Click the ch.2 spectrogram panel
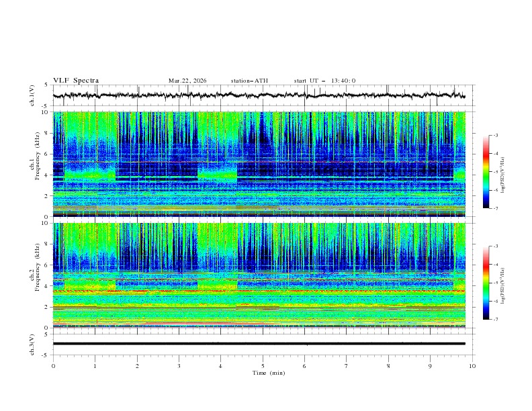The height and width of the screenshot is (411, 532). point(259,275)
